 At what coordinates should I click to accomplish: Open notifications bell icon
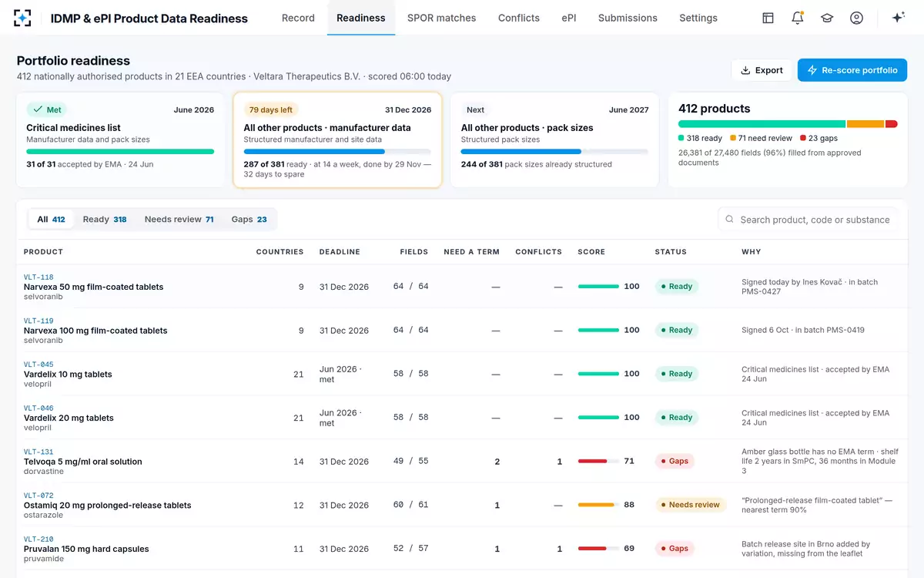coord(798,18)
